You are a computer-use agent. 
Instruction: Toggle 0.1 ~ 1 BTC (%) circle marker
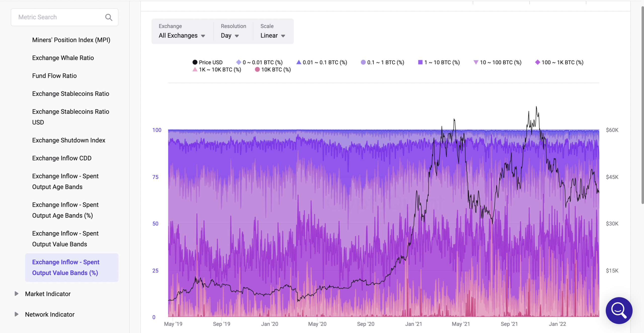tap(363, 62)
